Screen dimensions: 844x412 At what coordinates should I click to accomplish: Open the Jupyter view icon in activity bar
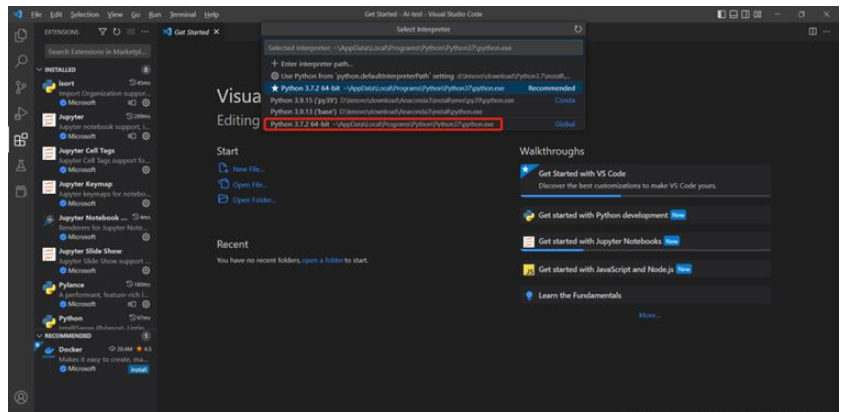tap(21, 191)
